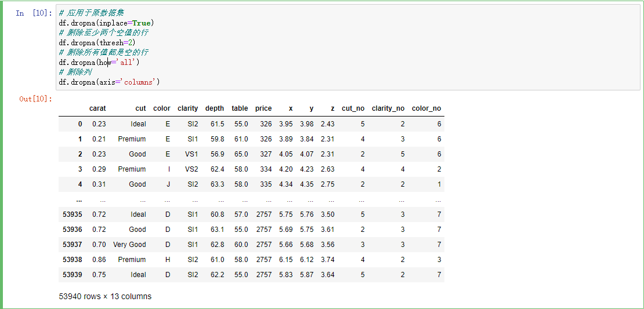Click the ellipsis truncated rows indicator
This screenshot has width=644, height=309.
[x=79, y=200]
